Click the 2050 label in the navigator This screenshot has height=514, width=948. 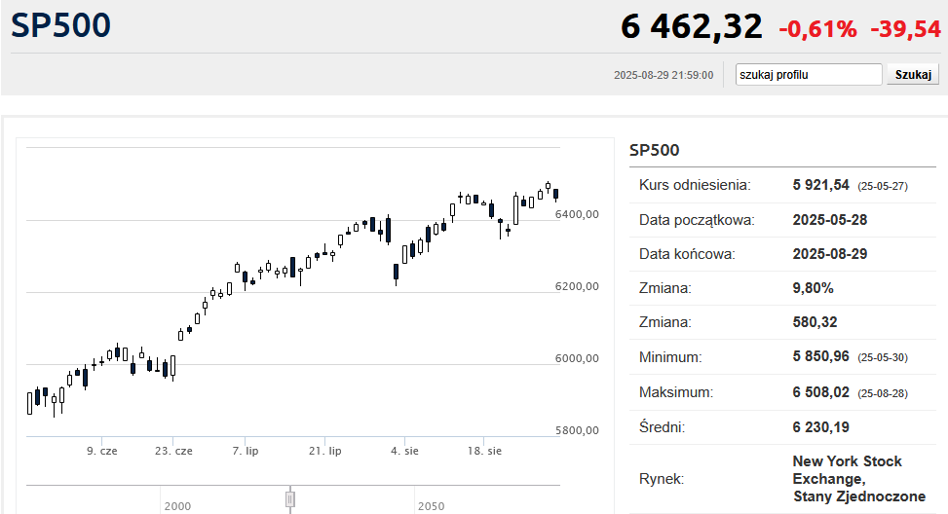[432, 507]
